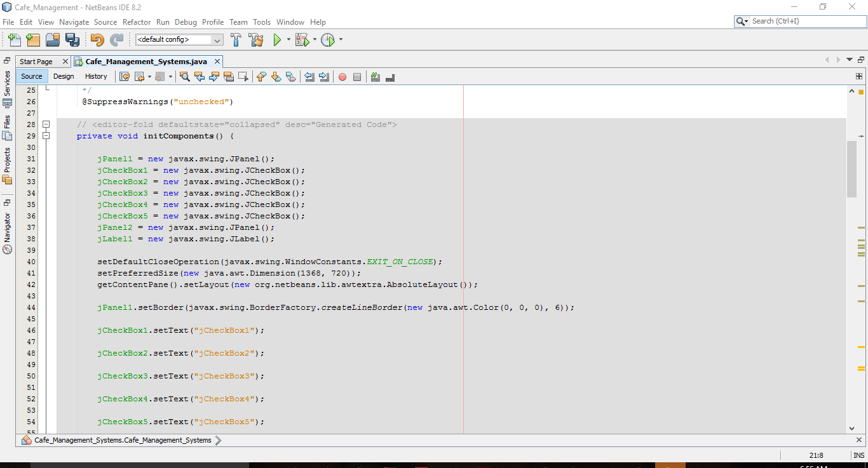Collapse the initComponents code fold

[46, 135]
